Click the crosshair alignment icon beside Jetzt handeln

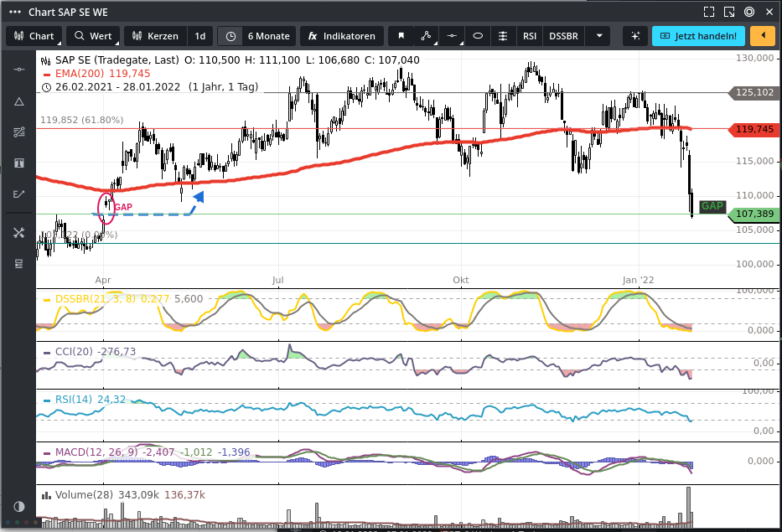tap(634, 37)
